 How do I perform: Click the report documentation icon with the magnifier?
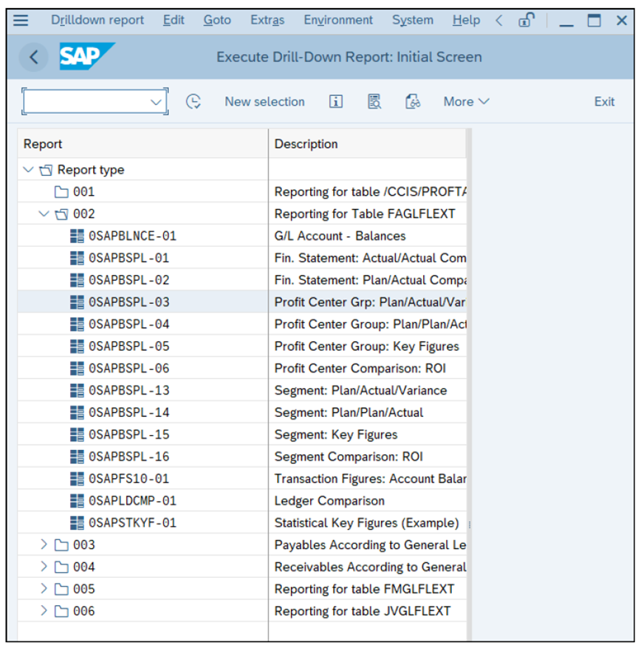[x=373, y=102]
